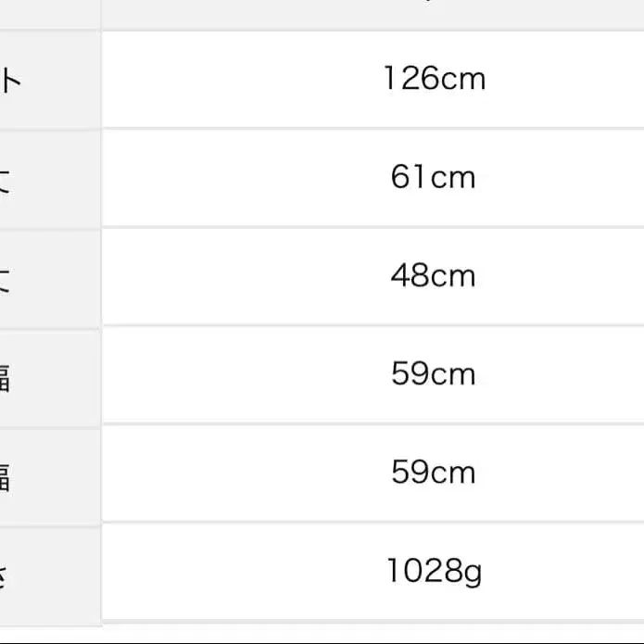Select the row header beside 1028g
Screen dimensions: 644x644
[48, 573]
